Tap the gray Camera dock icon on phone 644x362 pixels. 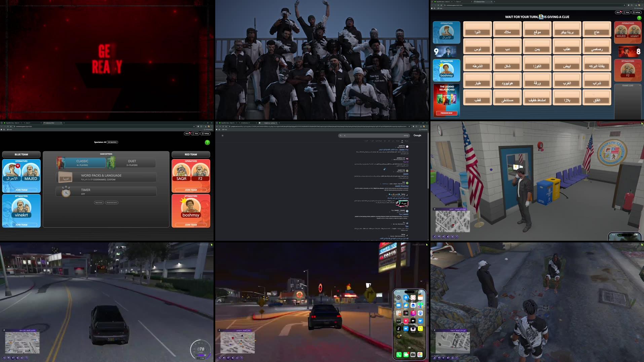click(413, 355)
